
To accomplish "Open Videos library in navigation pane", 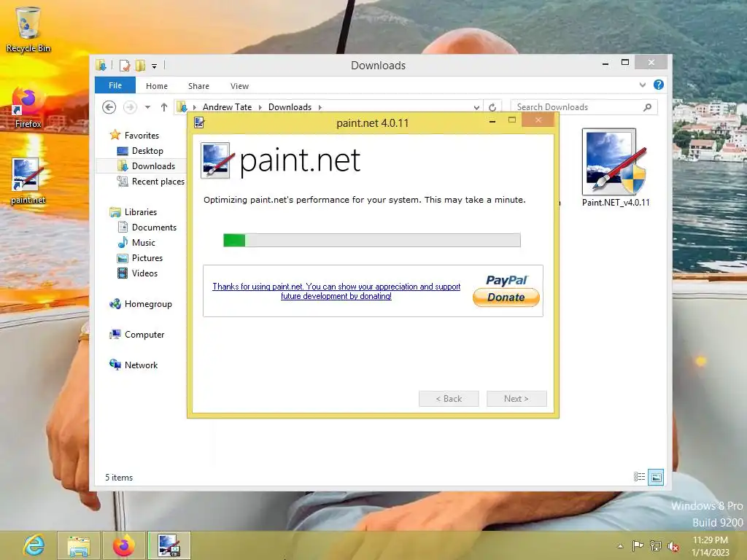I will coord(137,273).
